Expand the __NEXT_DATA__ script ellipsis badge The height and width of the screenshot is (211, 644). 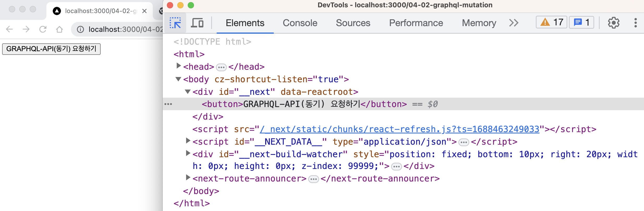tap(464, 142)
